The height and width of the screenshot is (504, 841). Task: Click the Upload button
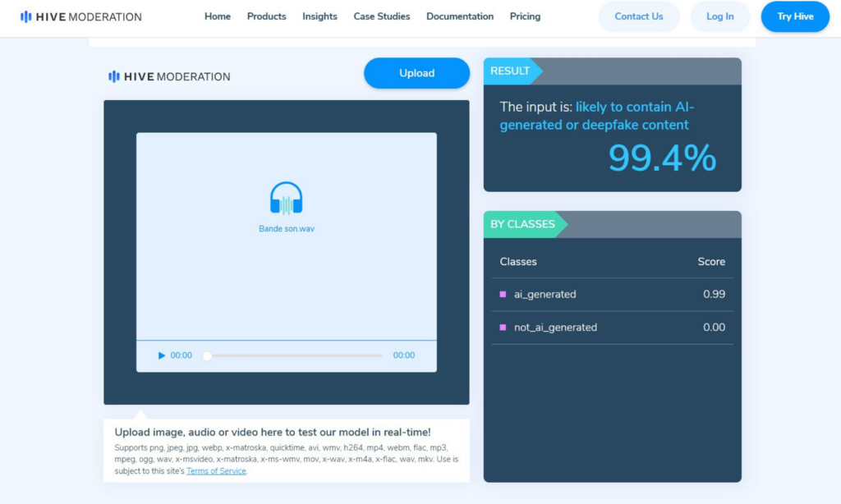[x=416, y=73]
